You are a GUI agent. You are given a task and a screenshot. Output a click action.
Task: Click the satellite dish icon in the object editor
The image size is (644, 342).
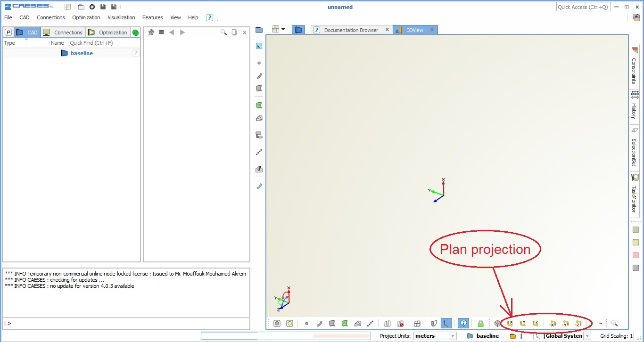point(151,33)
